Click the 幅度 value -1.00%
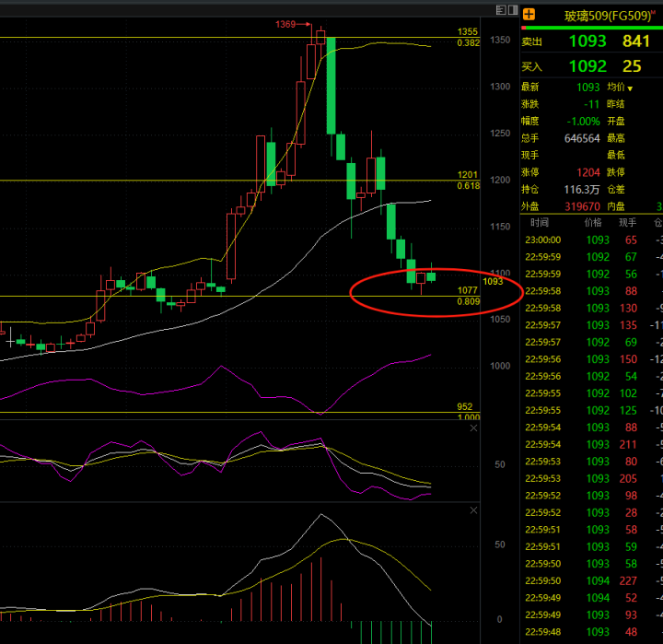The width and height of the screenshot is (663, 644). [583, 122]
